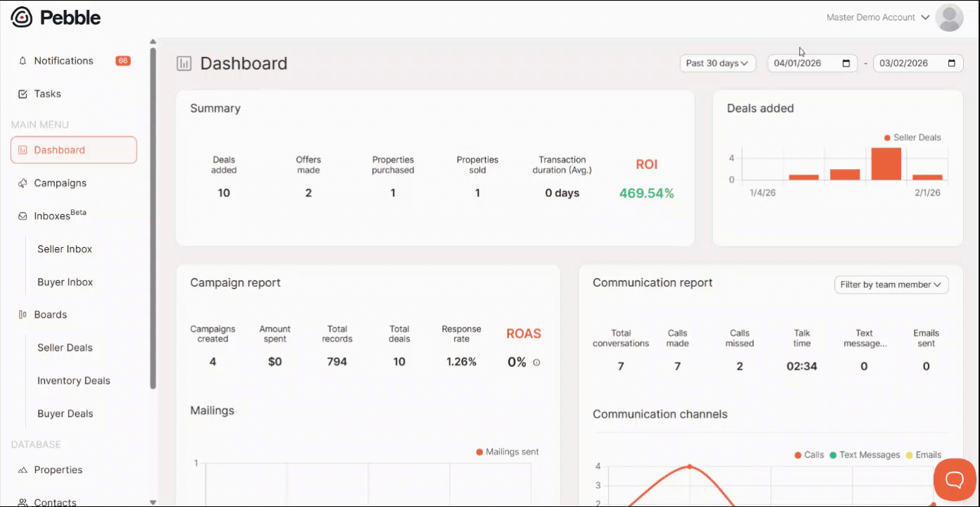This screenshot has width=980, height=507.
Task: Open the Tasks checkbox icon
Action: [23, 94]
